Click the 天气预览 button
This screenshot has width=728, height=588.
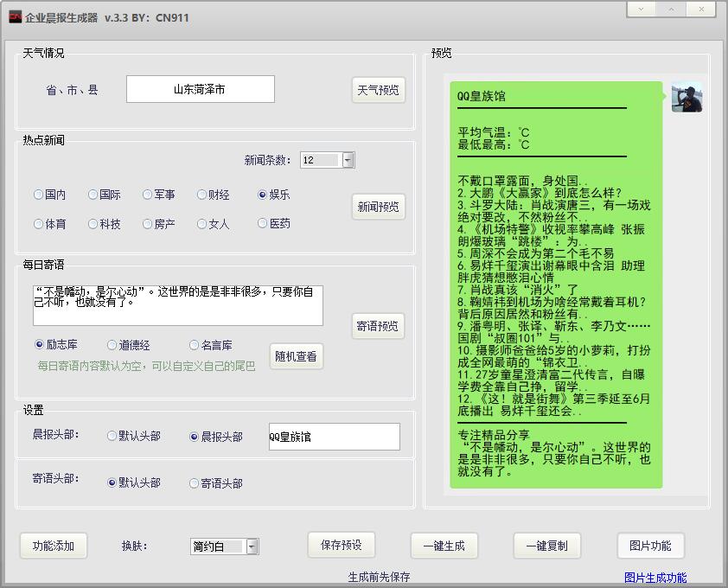pyautogui.click(x=378, y=90)
